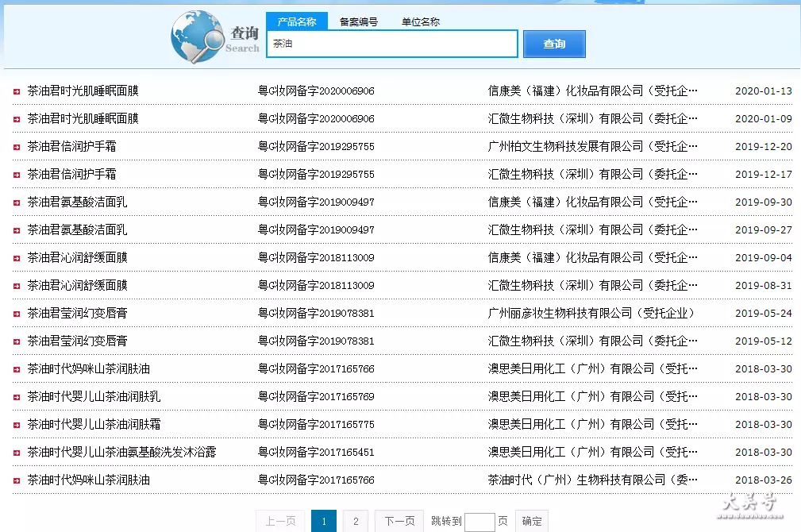Click red arrow bullet beside 氨基酸洁面乳 row dated 2019-09-30

[x=17, y=203]
